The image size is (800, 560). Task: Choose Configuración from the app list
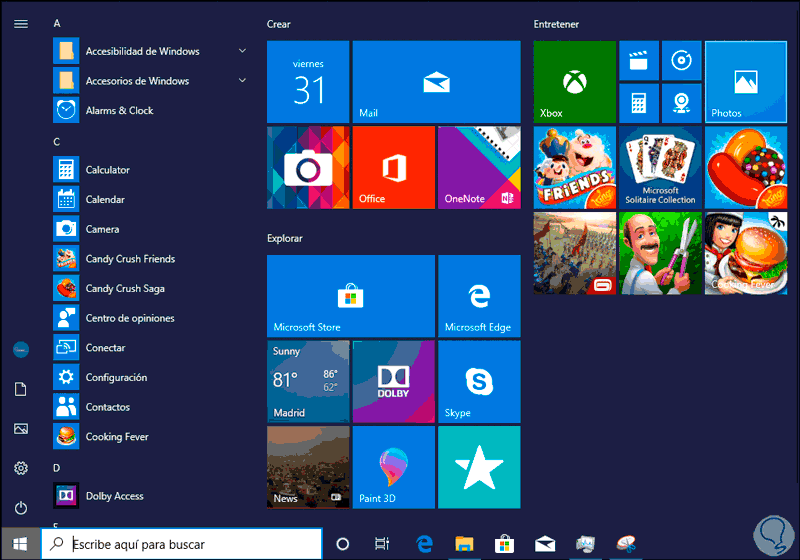tap(116, 378)
